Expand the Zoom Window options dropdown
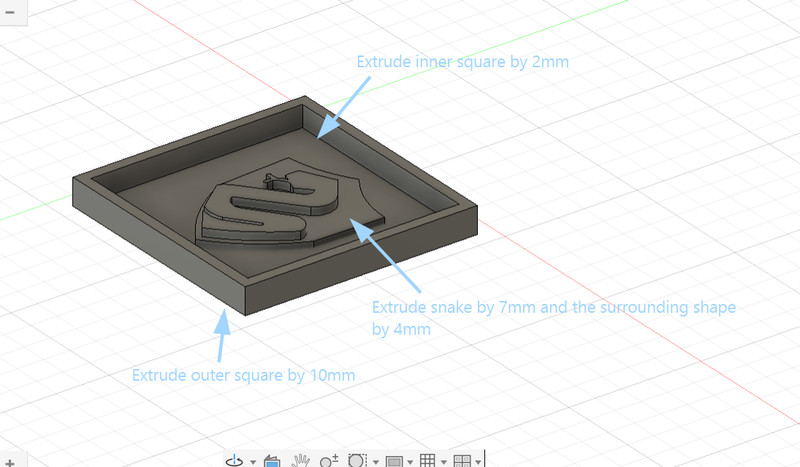Viewport: 800px width, 467px height. click(x=376, y=462)
